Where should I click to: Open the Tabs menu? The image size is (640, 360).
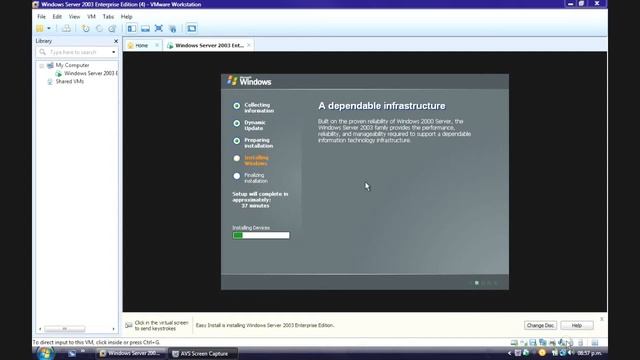click(x=108, y=16)
